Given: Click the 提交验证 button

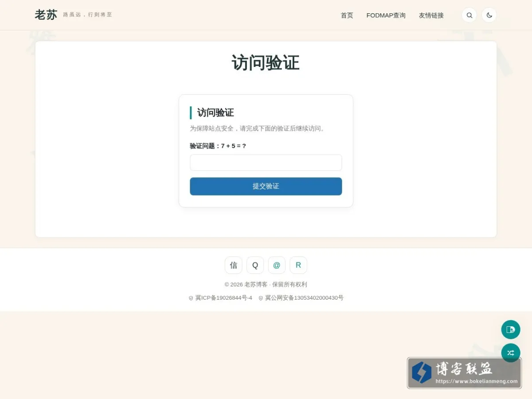Looking at the screenshot, I should [266, 186].
